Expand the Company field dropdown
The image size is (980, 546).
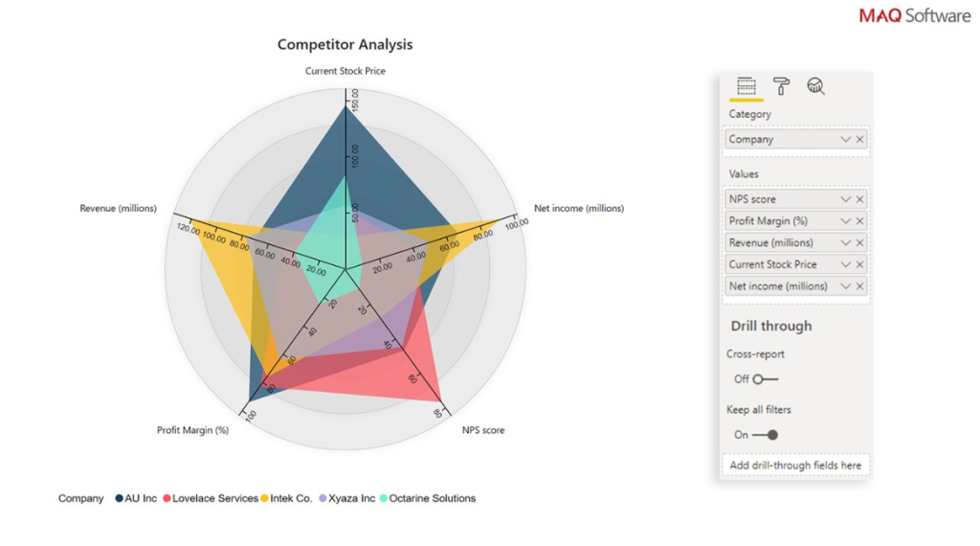(x=845, y=140)
